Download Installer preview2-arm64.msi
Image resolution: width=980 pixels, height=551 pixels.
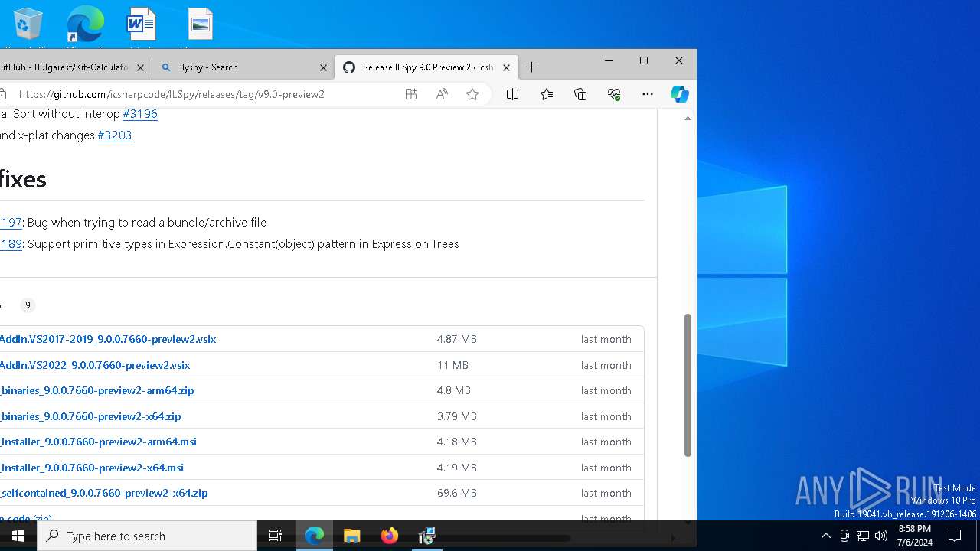98,442
